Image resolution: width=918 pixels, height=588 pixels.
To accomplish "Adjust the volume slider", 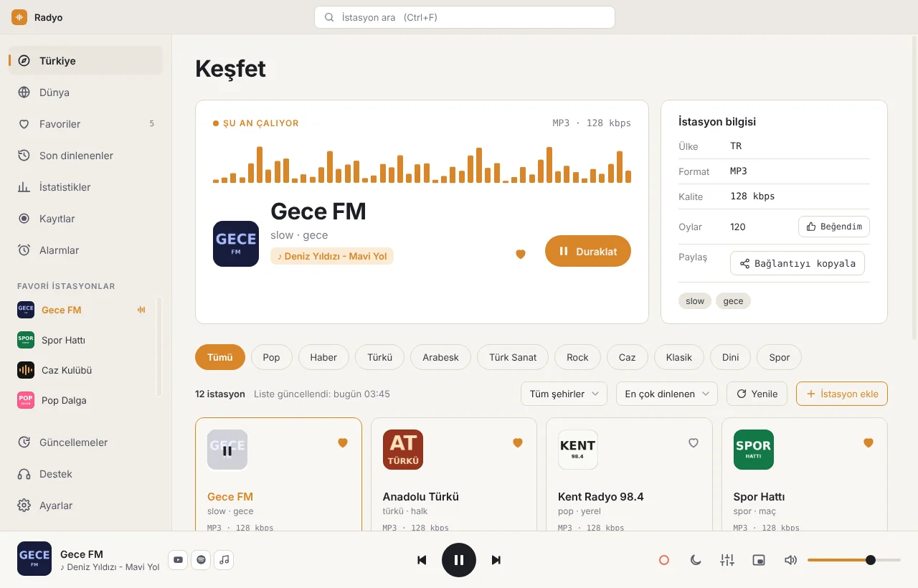I will pos(854,560).
